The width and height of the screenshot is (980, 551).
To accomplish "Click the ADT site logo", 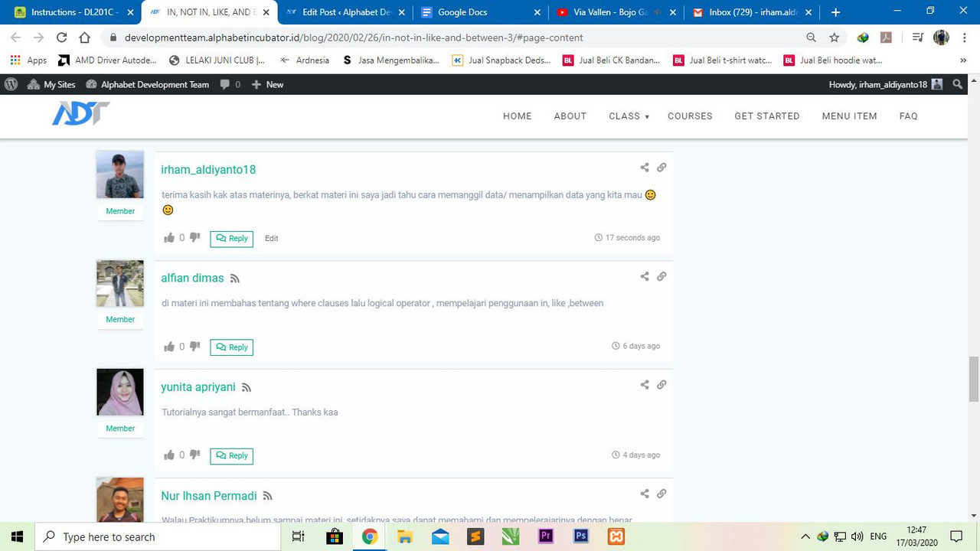I will click(80, 114).
